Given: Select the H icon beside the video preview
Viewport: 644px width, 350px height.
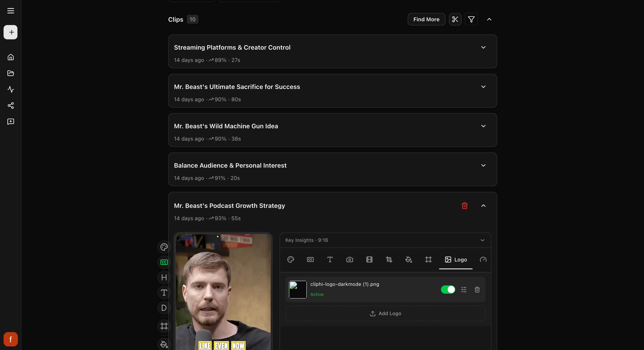Looking at the screenshot, I should 164,277.
